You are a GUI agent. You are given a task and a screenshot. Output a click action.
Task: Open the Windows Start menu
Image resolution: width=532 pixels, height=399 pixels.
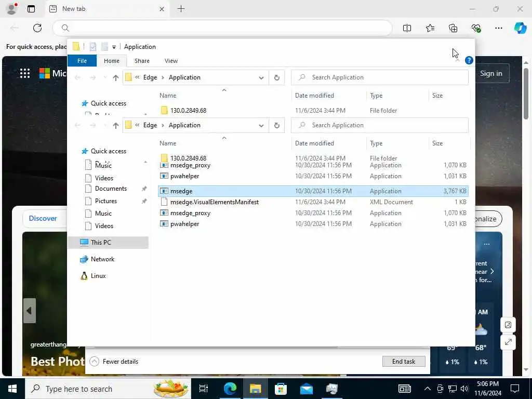12,389
